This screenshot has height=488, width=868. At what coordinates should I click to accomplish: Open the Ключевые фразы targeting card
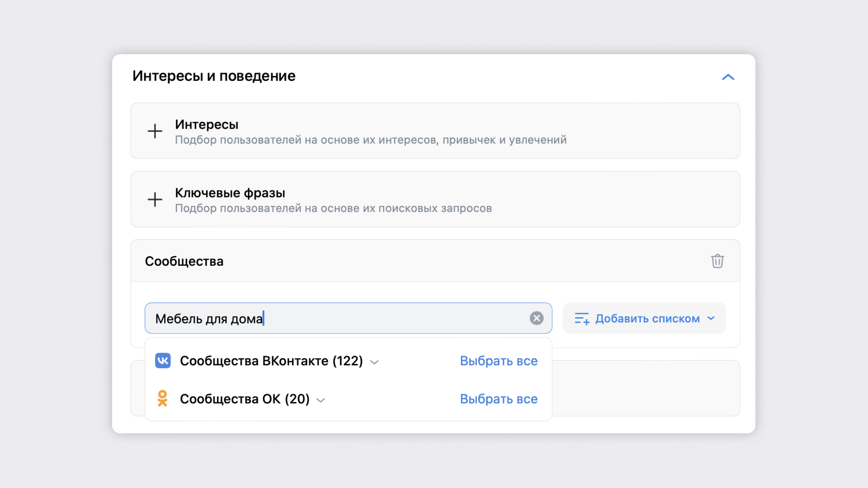point(435,199)
